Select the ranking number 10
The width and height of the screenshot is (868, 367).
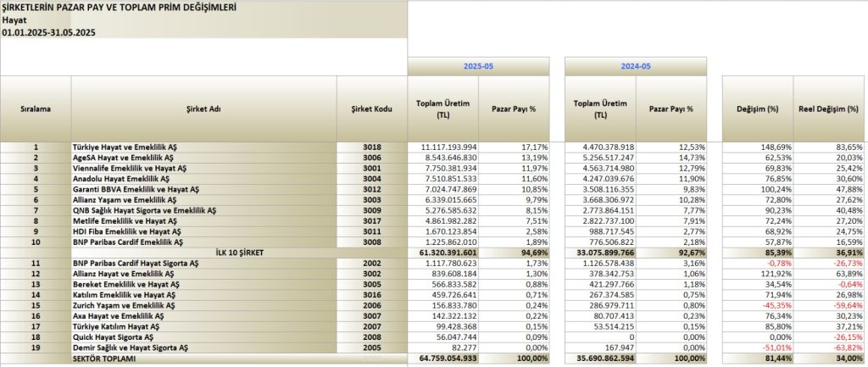pos(36,242)
